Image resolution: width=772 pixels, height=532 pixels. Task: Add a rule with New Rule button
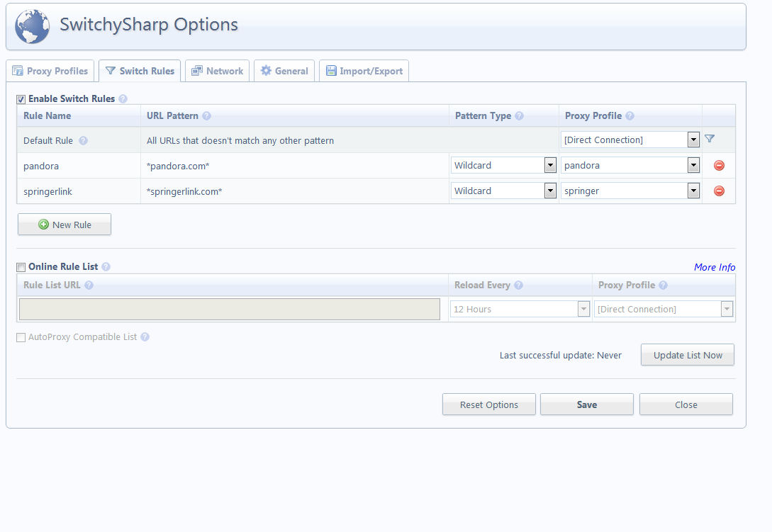[65, 225]
